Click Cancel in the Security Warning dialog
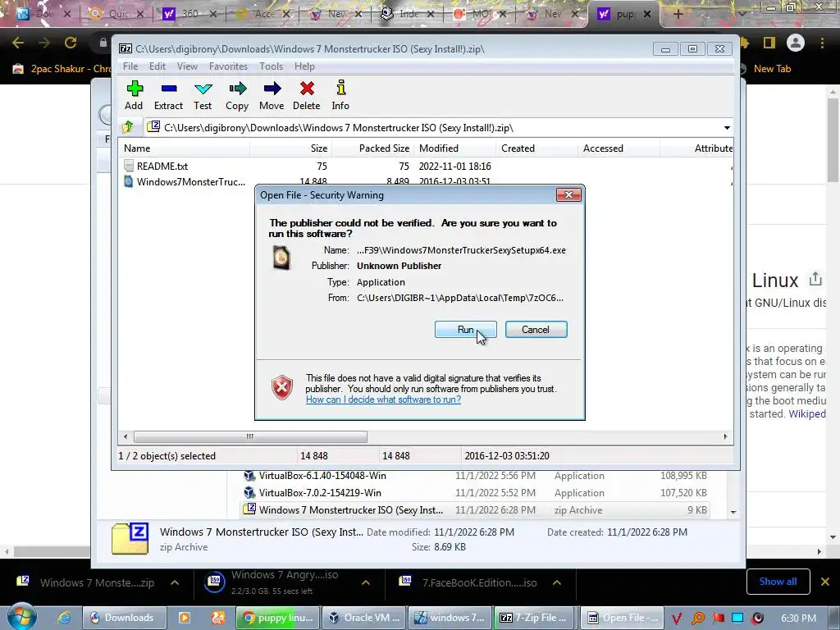Image resolution: width=840 pixels, height=630 pixels. pos(536,330)
